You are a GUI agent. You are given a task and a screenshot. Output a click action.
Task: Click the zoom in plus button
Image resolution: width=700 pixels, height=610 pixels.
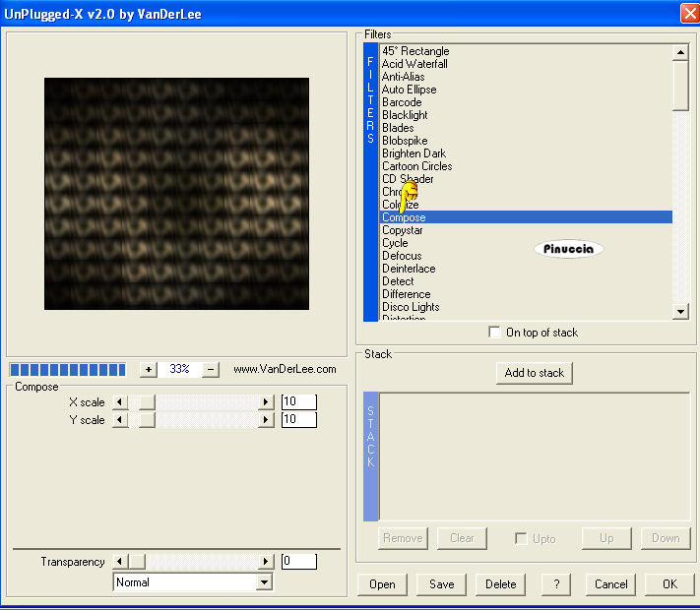coord(149,370)
